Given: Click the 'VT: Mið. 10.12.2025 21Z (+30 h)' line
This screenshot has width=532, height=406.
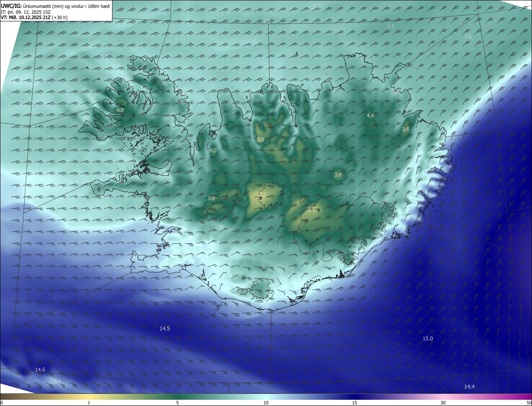Looking at the screenshot, I should point(34,17).
